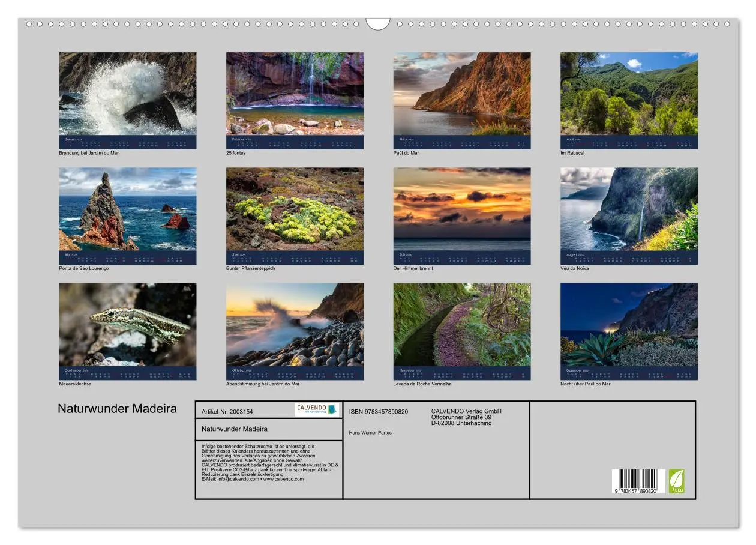Open the April Im Rabaçal forest photo
This screenshot has width=756, height=545.
[x=628, y=93]
